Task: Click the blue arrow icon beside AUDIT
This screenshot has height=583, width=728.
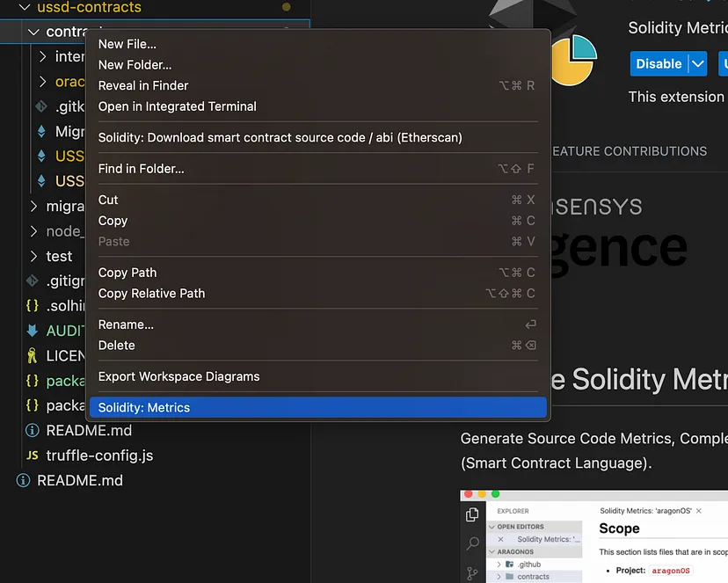Action: (x=32, y=331)
